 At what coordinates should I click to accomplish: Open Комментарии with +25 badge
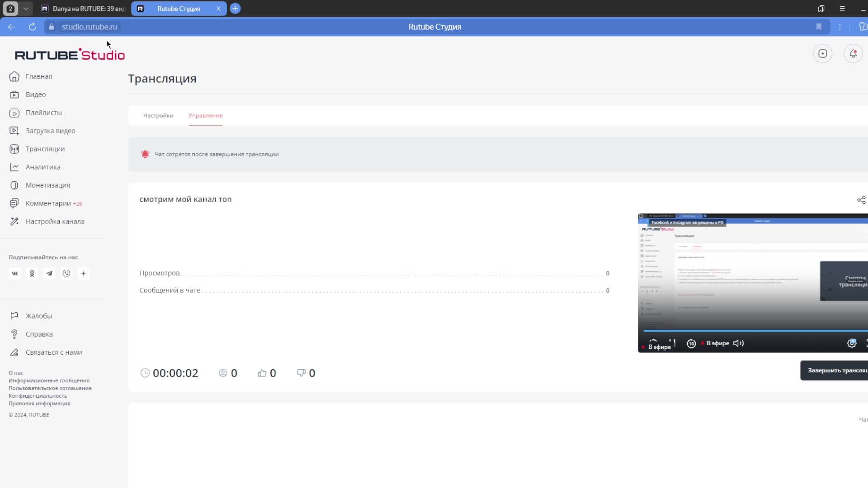point(45,203)
